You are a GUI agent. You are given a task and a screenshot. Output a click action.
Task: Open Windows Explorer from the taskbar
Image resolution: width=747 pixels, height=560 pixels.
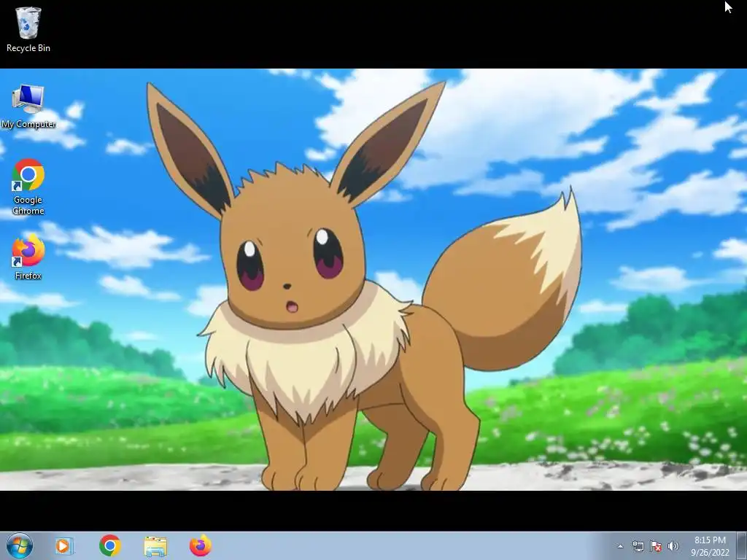tap(155, 546)
